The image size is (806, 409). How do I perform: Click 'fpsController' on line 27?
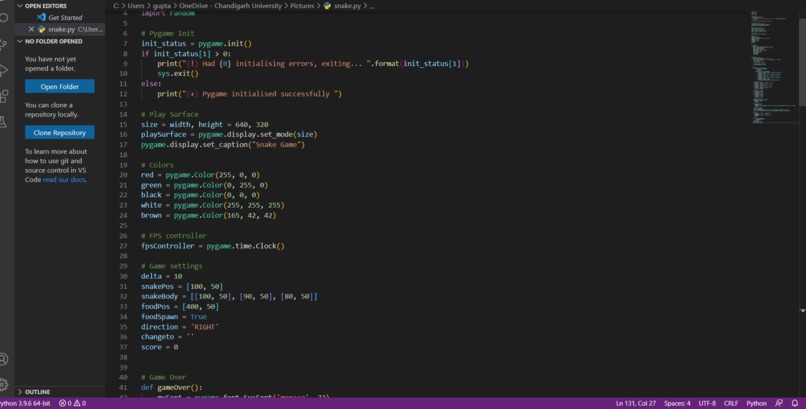coord(168,246)
